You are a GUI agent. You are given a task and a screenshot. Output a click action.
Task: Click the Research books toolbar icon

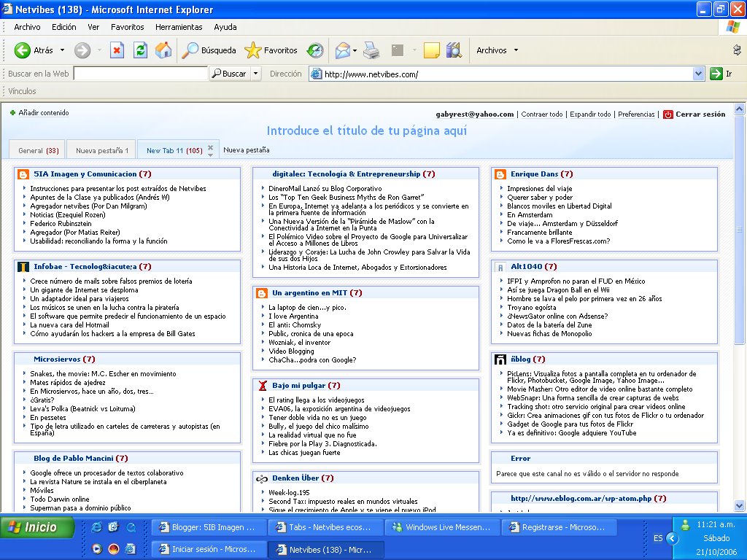tap(454, 50)
